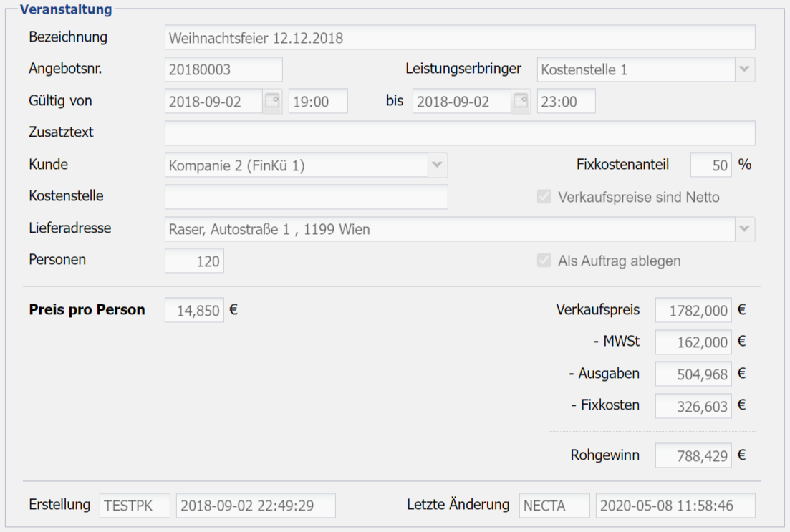790x532 pixels.
Task: Open the calendar picker for the bis date
Action: pyautogui.click(x=521, y=101)
